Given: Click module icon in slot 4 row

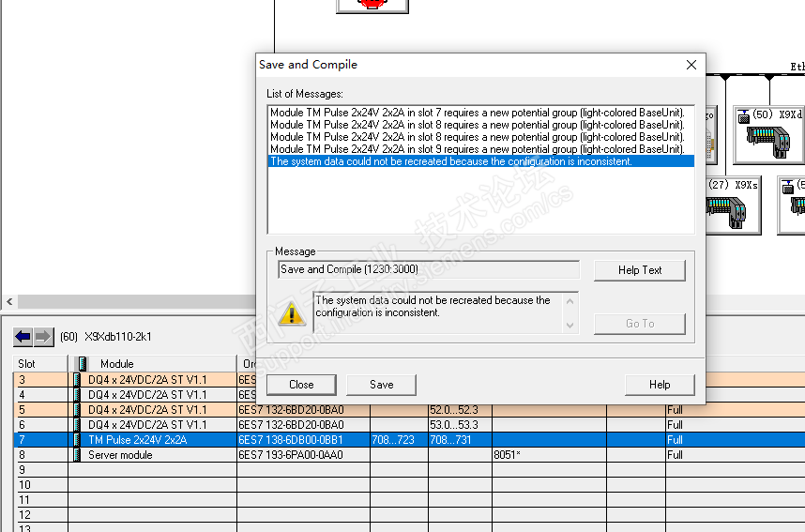Looking at the screenshot, I should 77,395.
